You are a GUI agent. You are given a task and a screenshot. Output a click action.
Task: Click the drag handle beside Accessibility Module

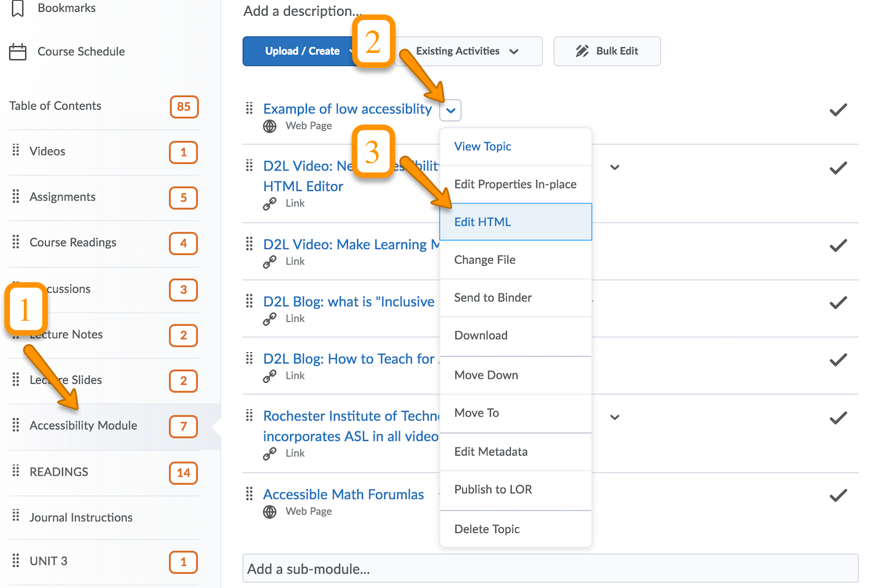[16, 425]
